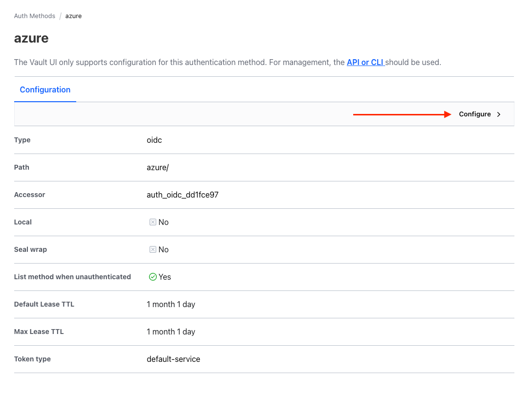532x400 pixels.
Task: Click the azure page heading
Action: point(31,38)
